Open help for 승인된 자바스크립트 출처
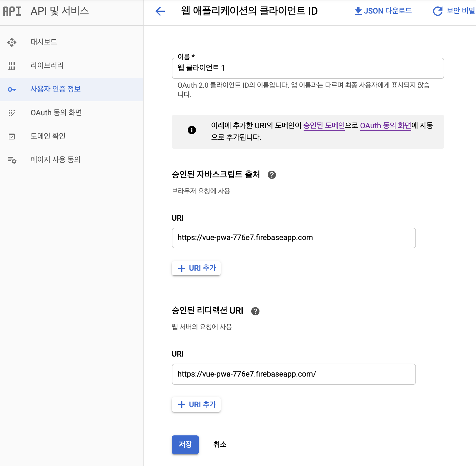This screenshot has height=466, width=476. [272, 175]
